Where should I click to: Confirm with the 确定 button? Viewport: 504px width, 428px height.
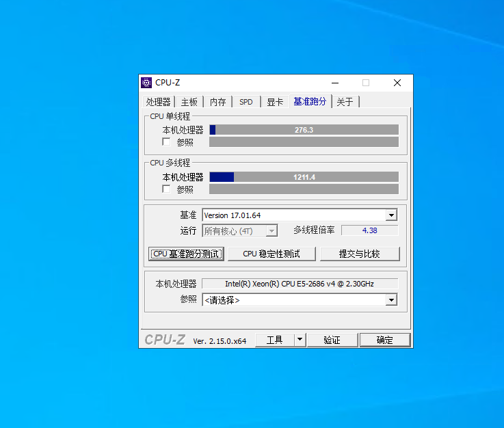[385, 340]
